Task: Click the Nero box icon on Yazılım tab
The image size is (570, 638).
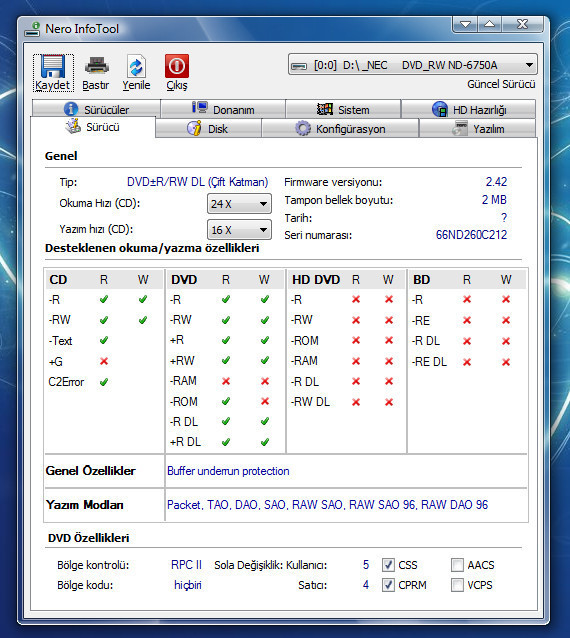Action: [x=460, y=128]
